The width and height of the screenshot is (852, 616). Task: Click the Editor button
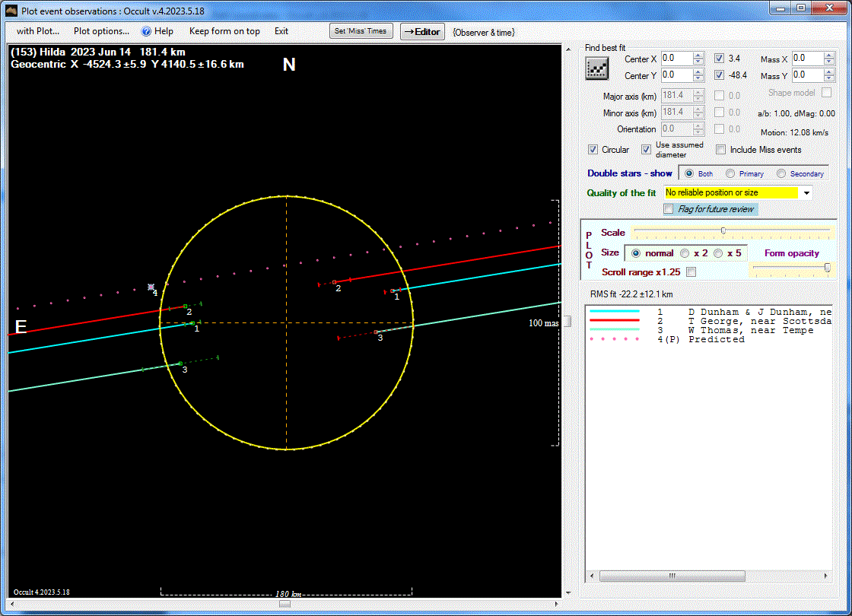click(422, 31)
